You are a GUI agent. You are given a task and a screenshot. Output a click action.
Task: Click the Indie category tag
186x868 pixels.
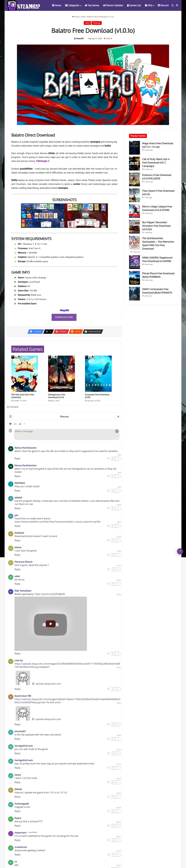click(87, 23)
